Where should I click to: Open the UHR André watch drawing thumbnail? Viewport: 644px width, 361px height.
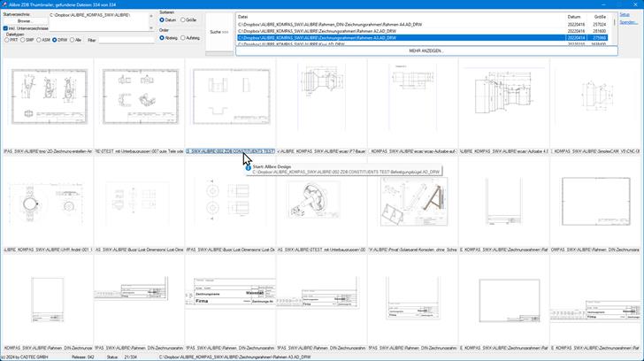click(x=48, y=204)
